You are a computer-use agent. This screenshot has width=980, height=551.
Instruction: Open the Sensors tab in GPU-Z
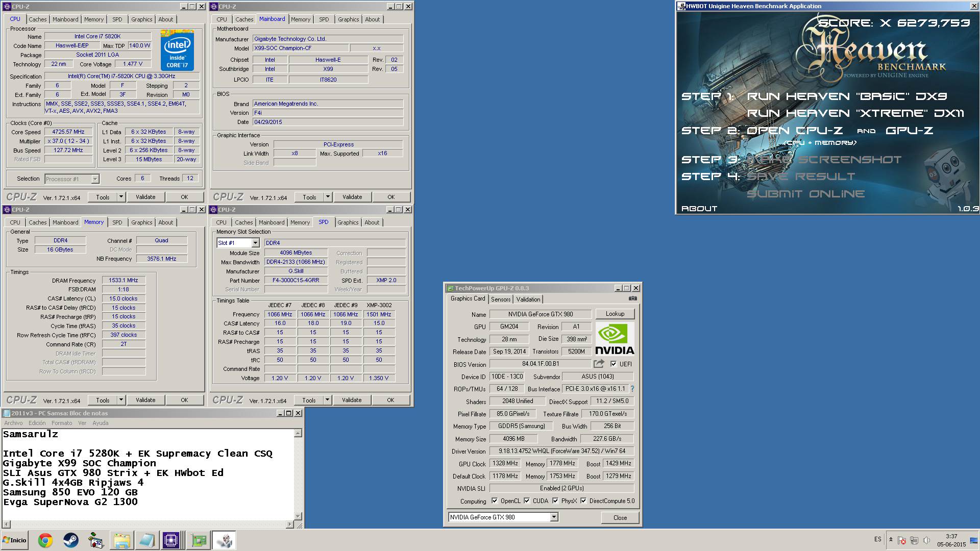[x=501, y=299]
